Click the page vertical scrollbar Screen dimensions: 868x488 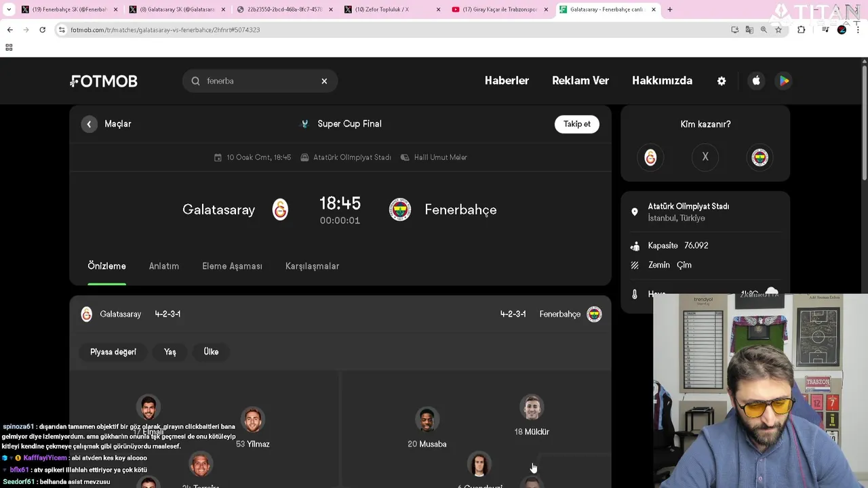coord(864,122)
